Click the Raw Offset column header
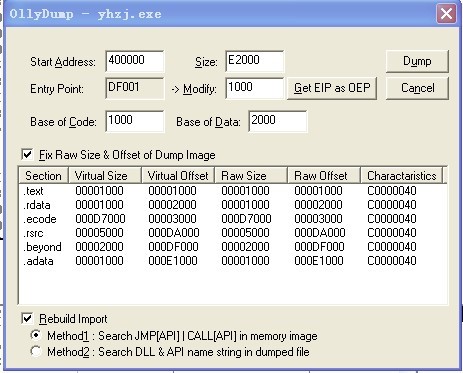Viewport: 463px width, 373px height. click(x=324, y=176)
